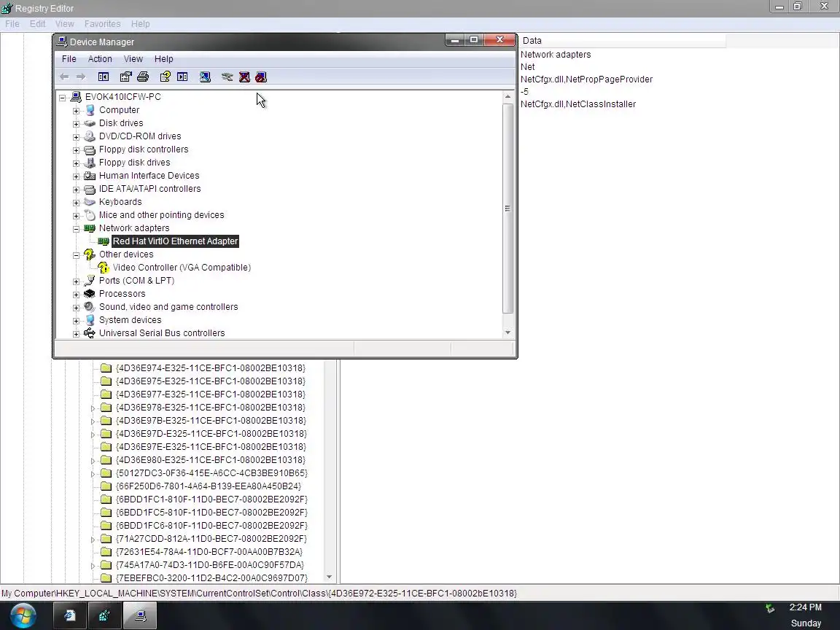Click the Forward arrow in Device Manager toolbar
The width and height of the screenshot is (840, 630).
tap(81, 77)
